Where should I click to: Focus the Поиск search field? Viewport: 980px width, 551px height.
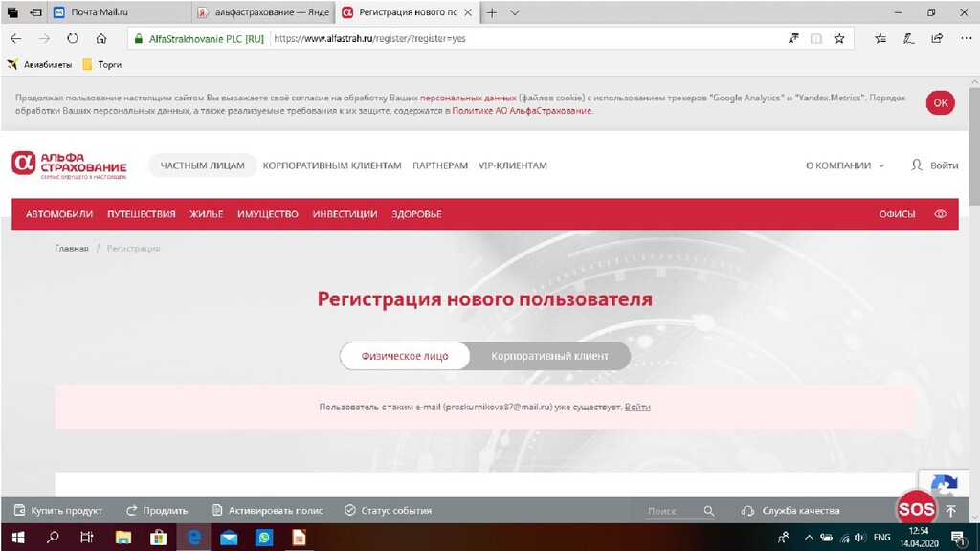point(673,511)
